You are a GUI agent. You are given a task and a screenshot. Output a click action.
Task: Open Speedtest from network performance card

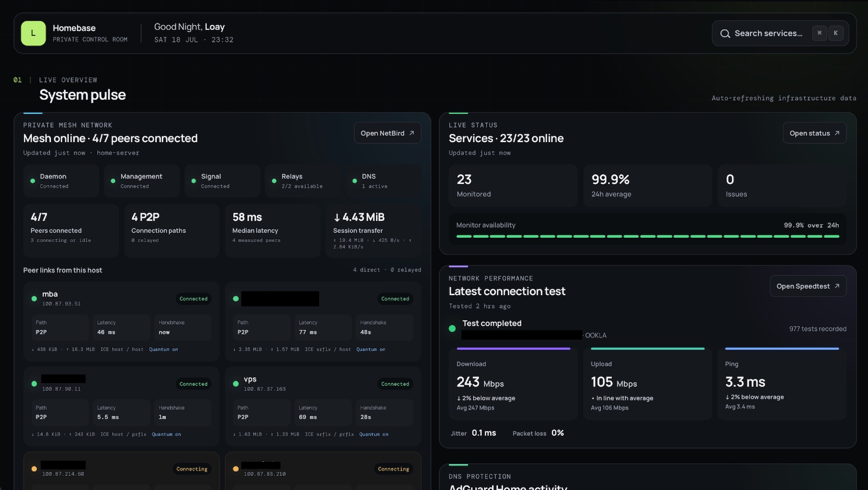808,286
